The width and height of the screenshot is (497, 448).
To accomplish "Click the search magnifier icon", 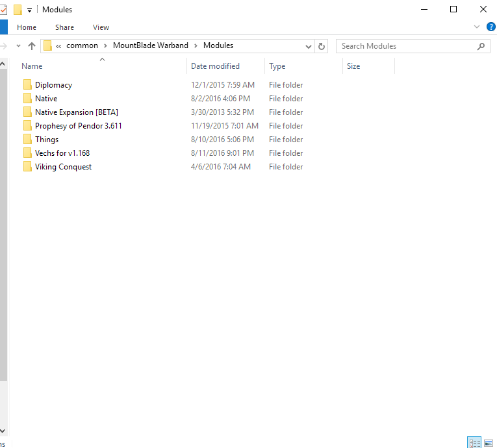I will tap(481, 46).
